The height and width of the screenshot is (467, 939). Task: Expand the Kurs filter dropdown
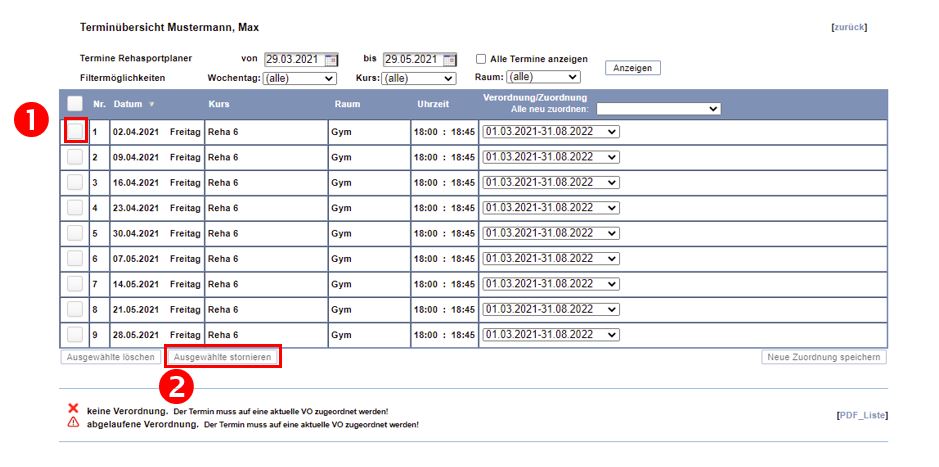(x=419, y=78)
